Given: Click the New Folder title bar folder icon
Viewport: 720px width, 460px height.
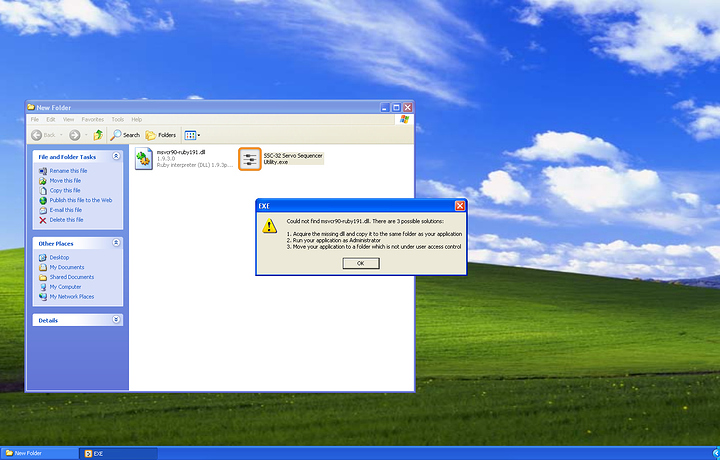Looking at the screenshot, I should 31,107.
